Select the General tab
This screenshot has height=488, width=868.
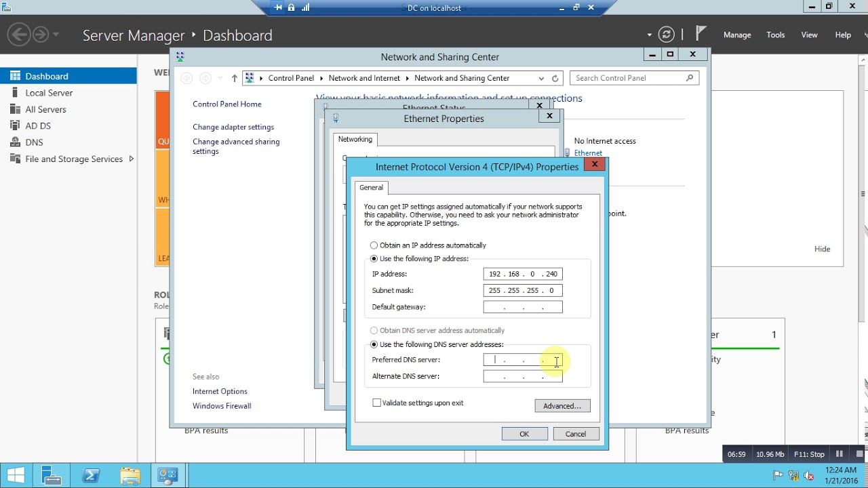372,188
